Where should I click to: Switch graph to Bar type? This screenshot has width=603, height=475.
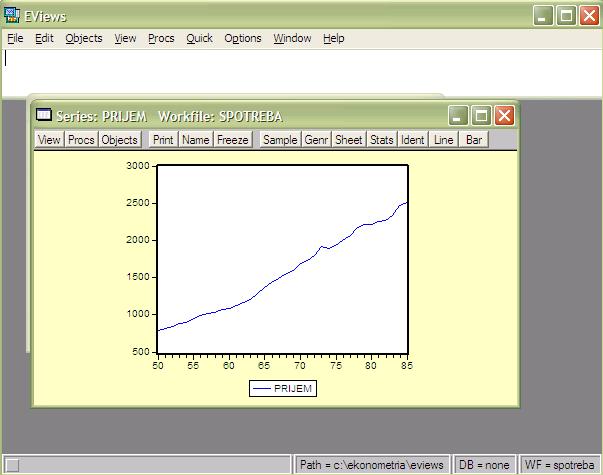click(474, 140)
